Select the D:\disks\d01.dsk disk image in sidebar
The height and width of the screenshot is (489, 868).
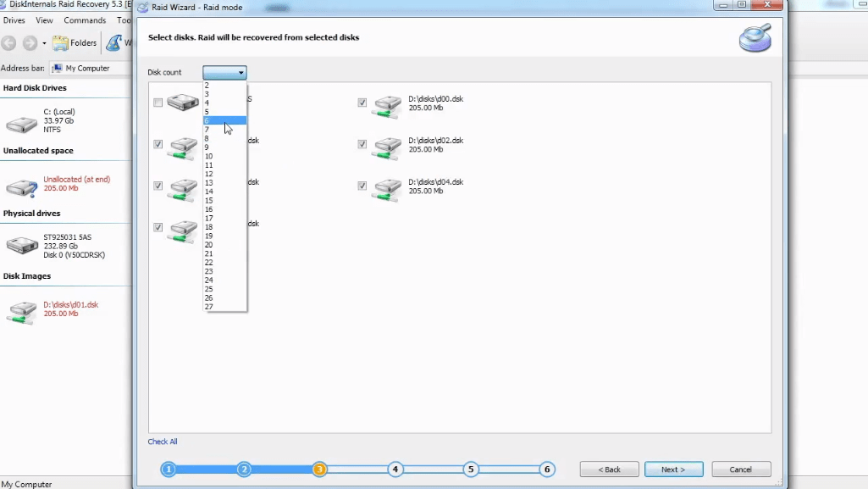pyautogui.click(x=21, y=310)
